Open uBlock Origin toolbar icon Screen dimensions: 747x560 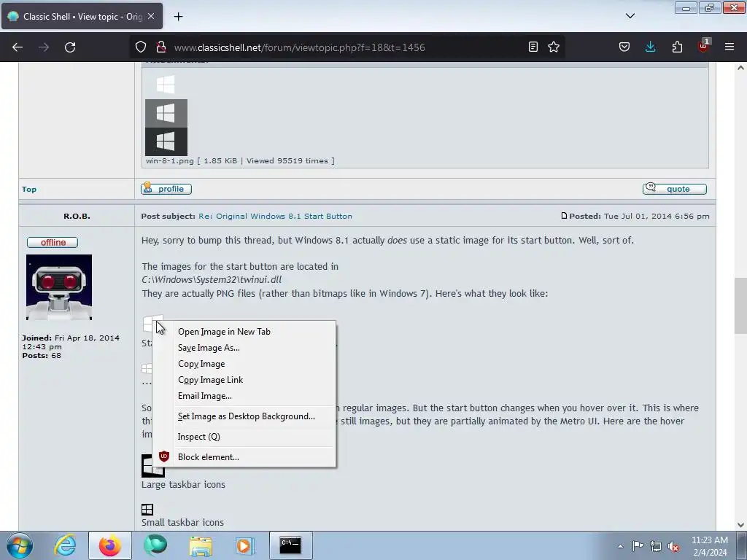704,46
